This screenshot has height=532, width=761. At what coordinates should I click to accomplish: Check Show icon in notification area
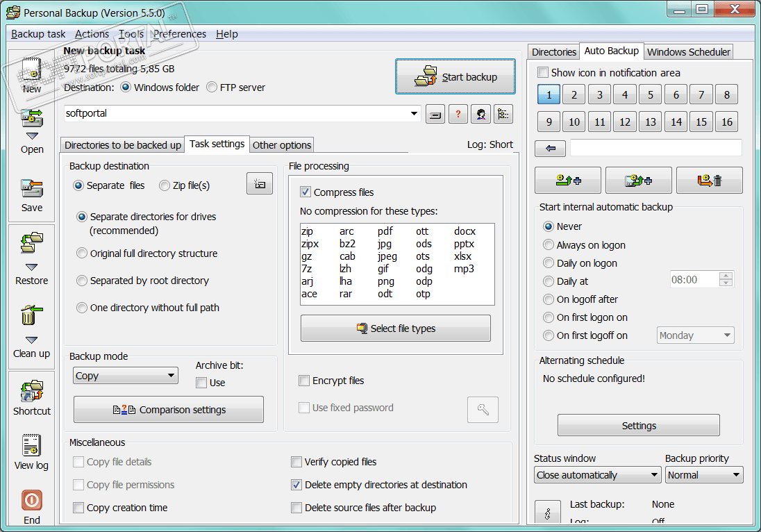[x=543, y=73]
